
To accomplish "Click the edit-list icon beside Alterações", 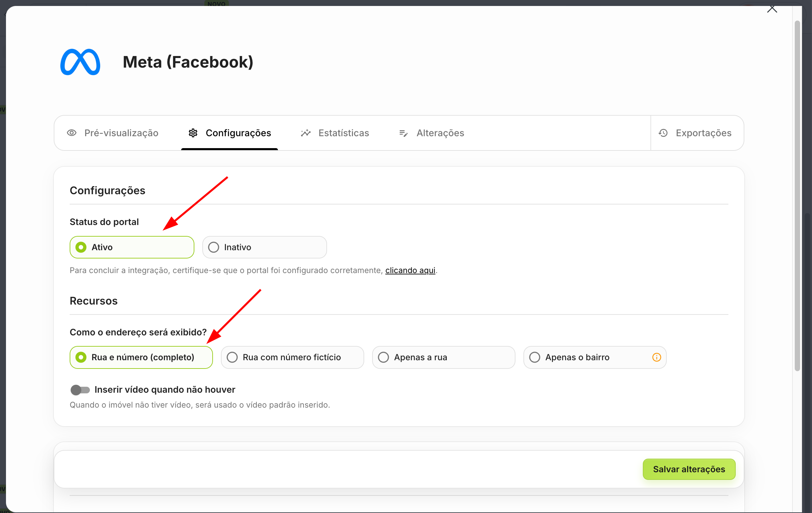I will [403, 133].
